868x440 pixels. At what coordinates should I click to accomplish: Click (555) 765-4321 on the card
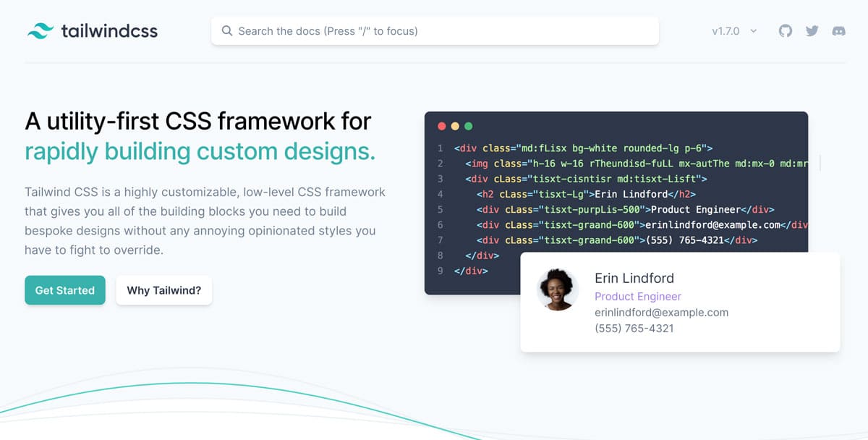(634, 329)
